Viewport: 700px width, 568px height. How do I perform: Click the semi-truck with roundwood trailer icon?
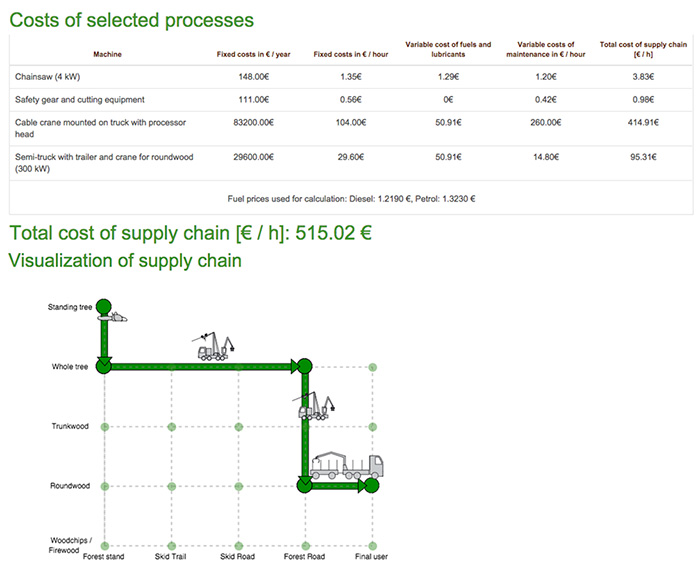(x=347, y=464)
